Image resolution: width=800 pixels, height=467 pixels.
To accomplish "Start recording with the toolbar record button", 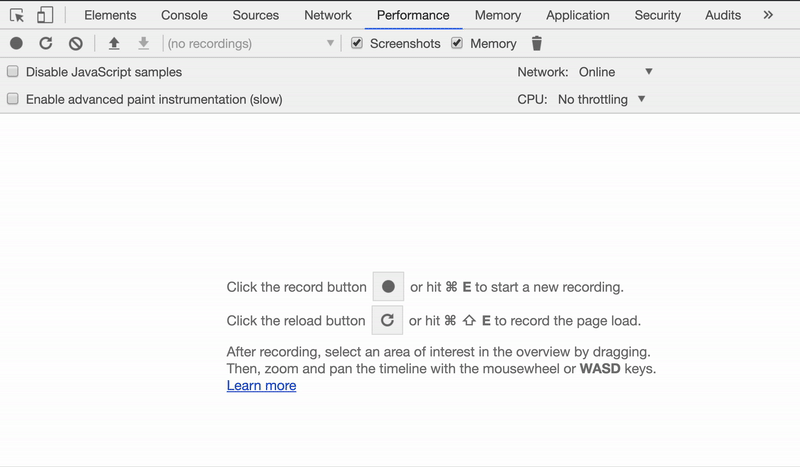I will tap(16, 43).
